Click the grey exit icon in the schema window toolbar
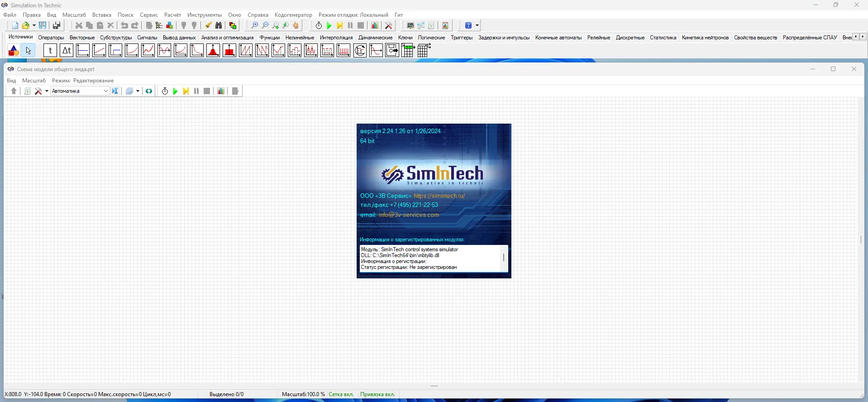Image resolution: width=868 pixels, height=402 pixels. pos(235,91)
